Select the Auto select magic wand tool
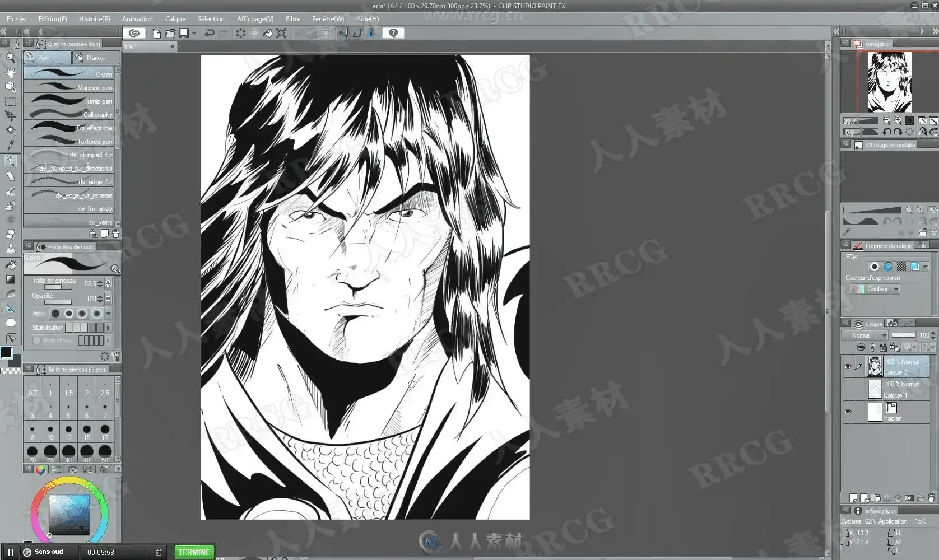This screenshot has height=560, width=939. pos(10,130)
